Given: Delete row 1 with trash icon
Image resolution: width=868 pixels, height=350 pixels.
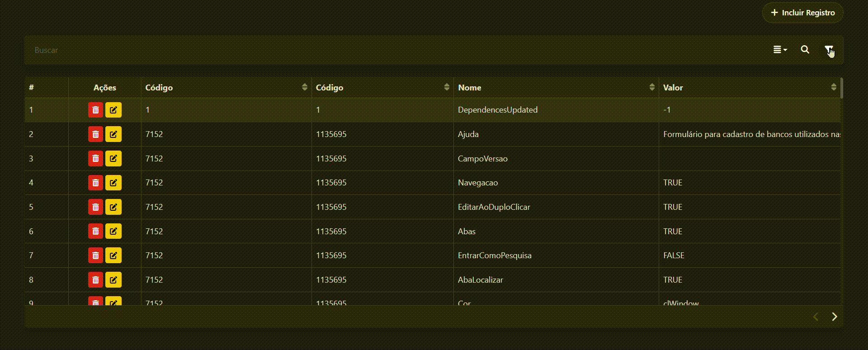Looking at the screenshot, I should pyautogui.click(x=95, y=110).
